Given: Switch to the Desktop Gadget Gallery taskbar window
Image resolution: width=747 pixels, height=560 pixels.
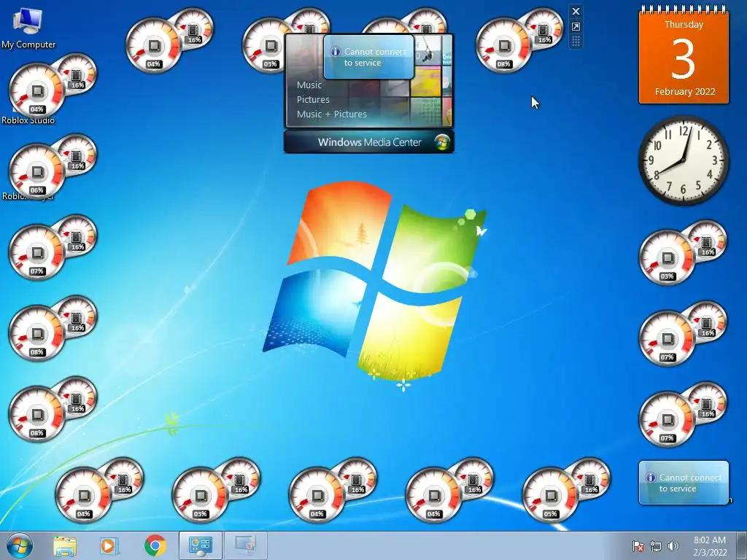Looking at the screenshot, I should click(x=200, y=545).
